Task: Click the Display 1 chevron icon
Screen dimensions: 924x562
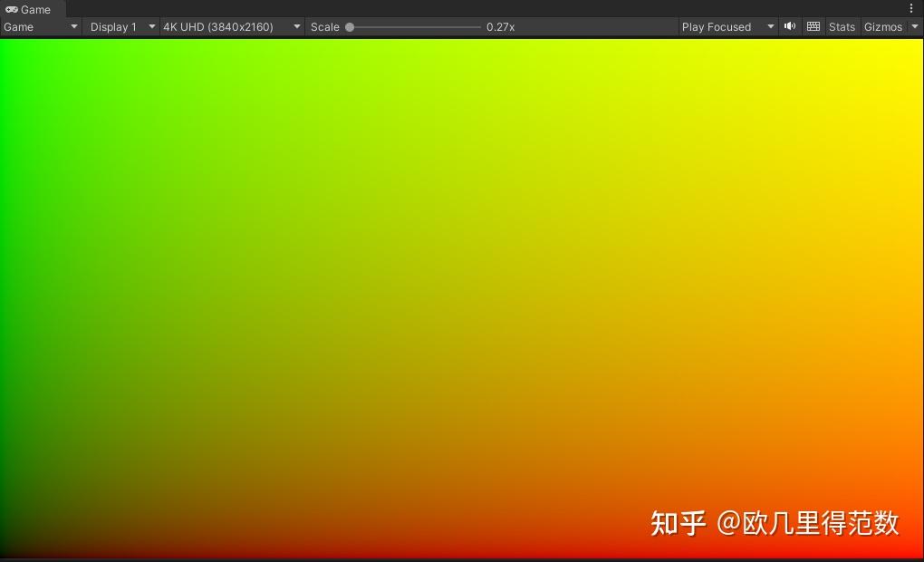Action: point(151,26)
